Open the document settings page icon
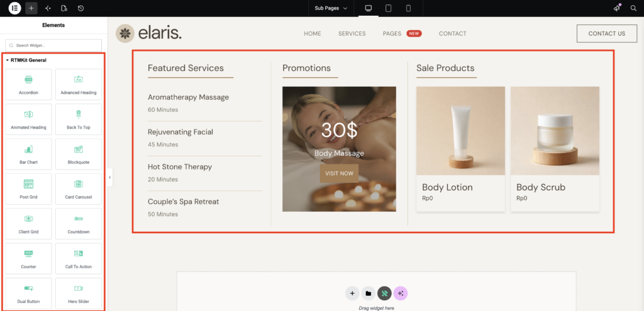Image resolution: width=644 pixels, height=311 pixels. [64, 8]
